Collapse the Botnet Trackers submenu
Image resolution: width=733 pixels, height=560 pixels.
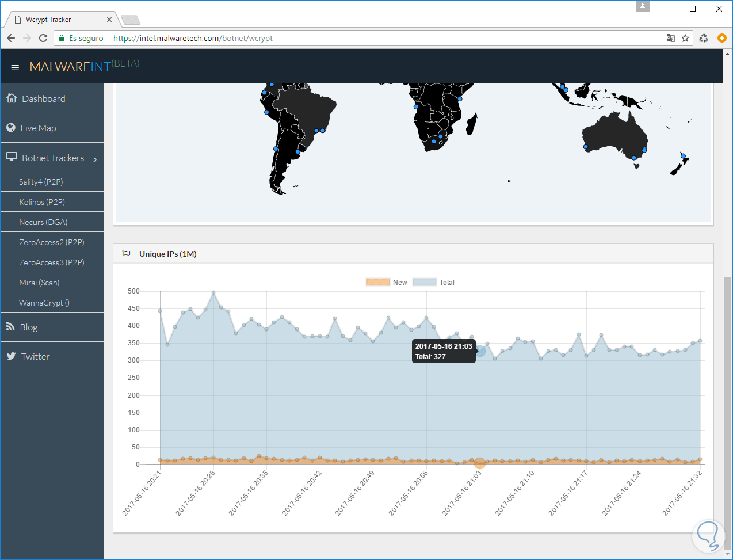click(x=52, y=158)
